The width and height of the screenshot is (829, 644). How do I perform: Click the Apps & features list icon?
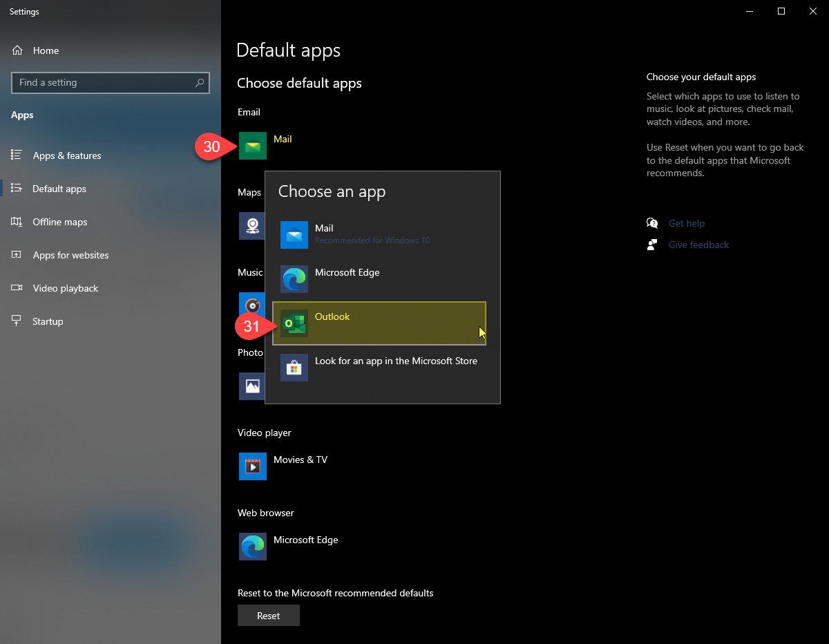(x=17, y=155)
